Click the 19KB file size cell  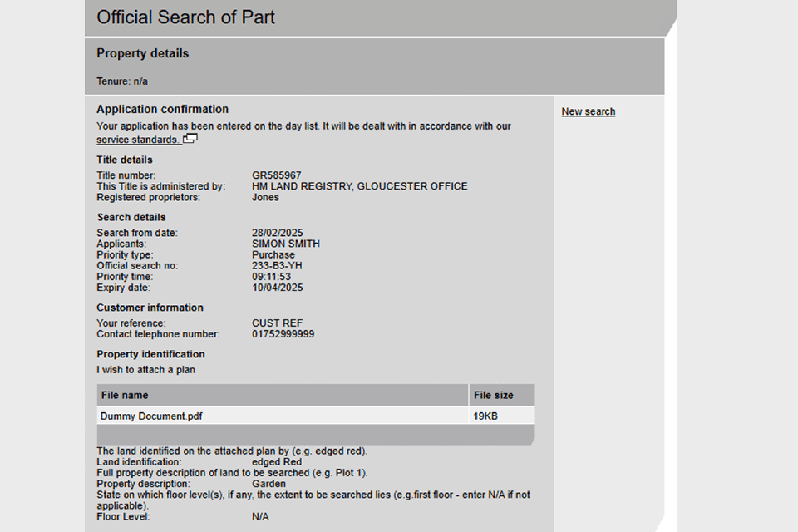[485, 416]
